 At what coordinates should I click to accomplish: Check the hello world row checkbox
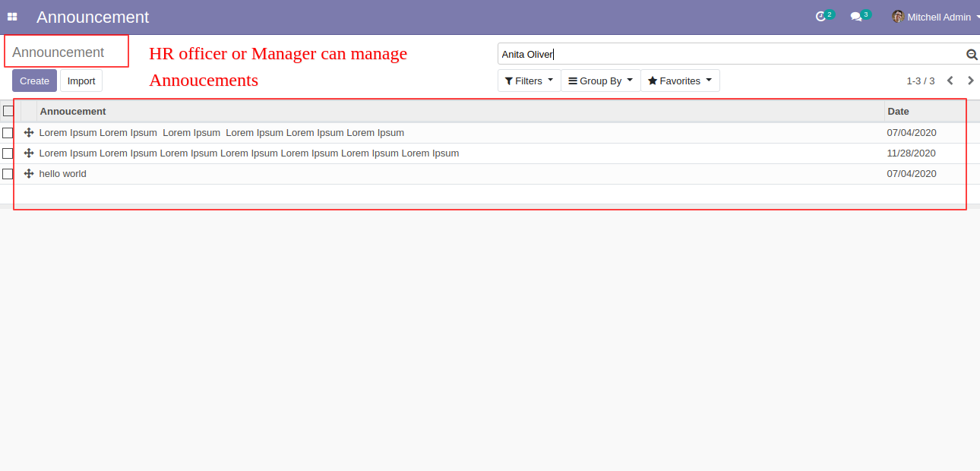8,174
